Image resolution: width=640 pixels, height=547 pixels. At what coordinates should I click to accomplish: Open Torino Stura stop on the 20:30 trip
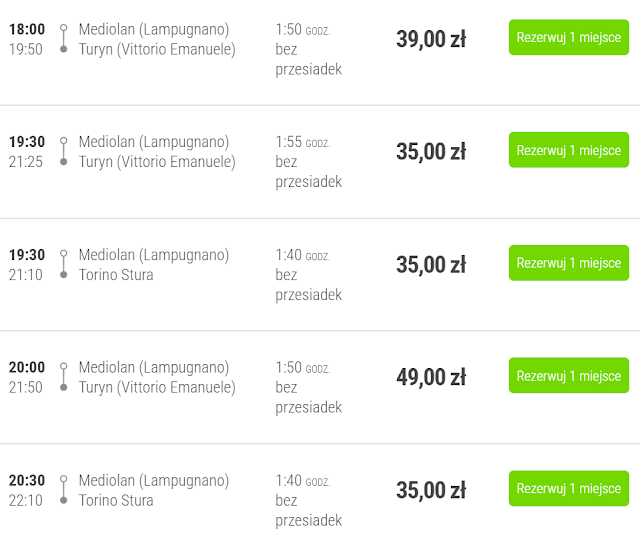(x=116, y=500)
